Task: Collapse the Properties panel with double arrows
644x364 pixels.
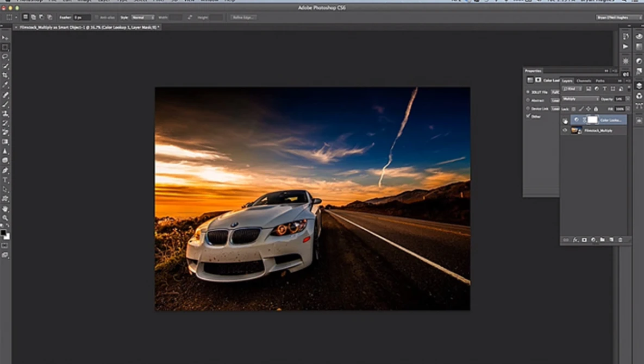Action: point(606,71)
